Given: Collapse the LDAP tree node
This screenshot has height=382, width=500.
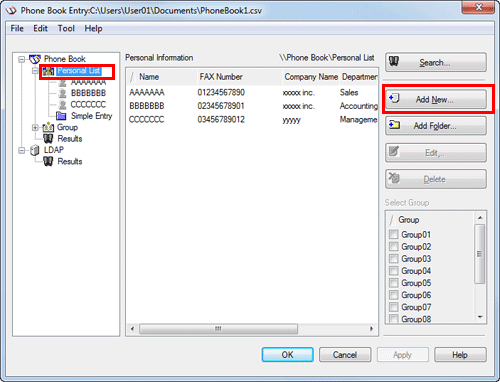Looking at the screenshot, I should 22,150.
